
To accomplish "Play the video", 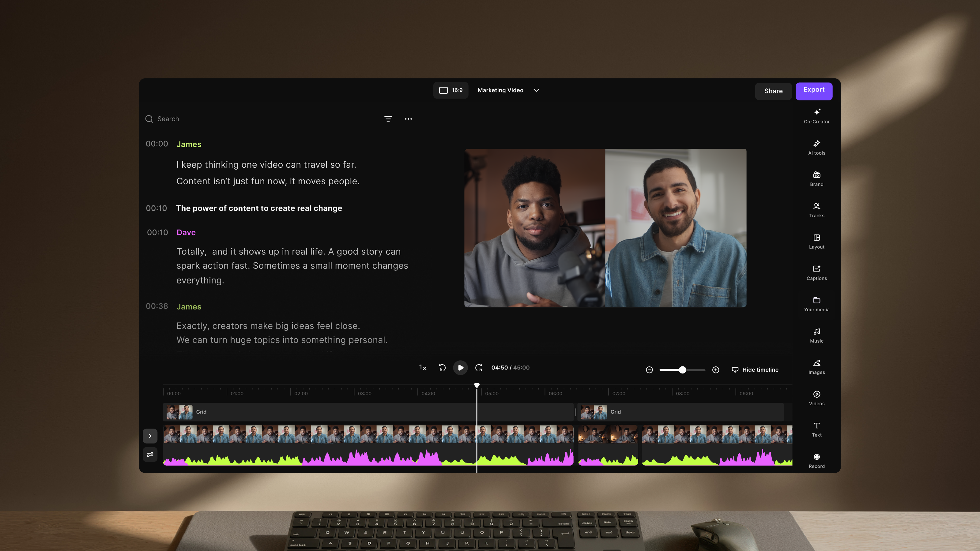I will [x=460, y=368].
